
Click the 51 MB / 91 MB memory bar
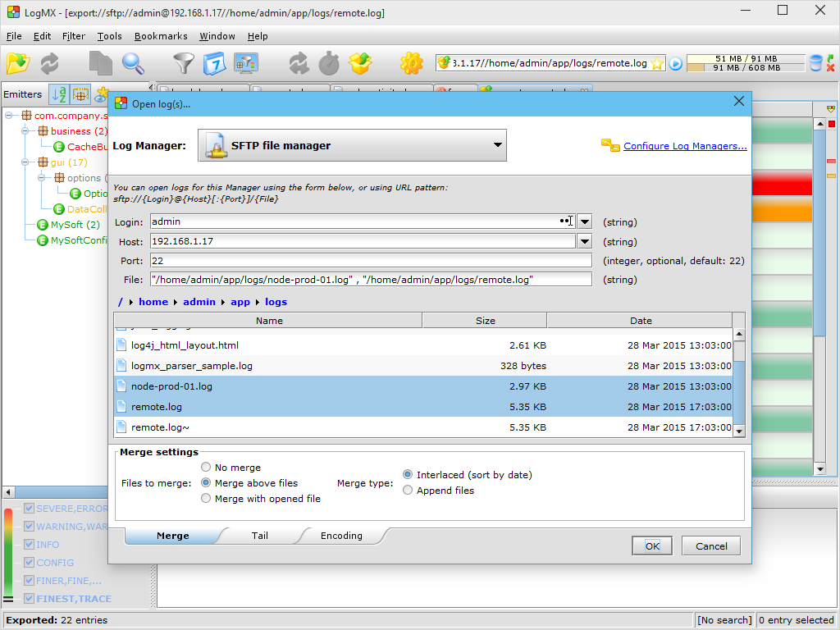(745, 58)
